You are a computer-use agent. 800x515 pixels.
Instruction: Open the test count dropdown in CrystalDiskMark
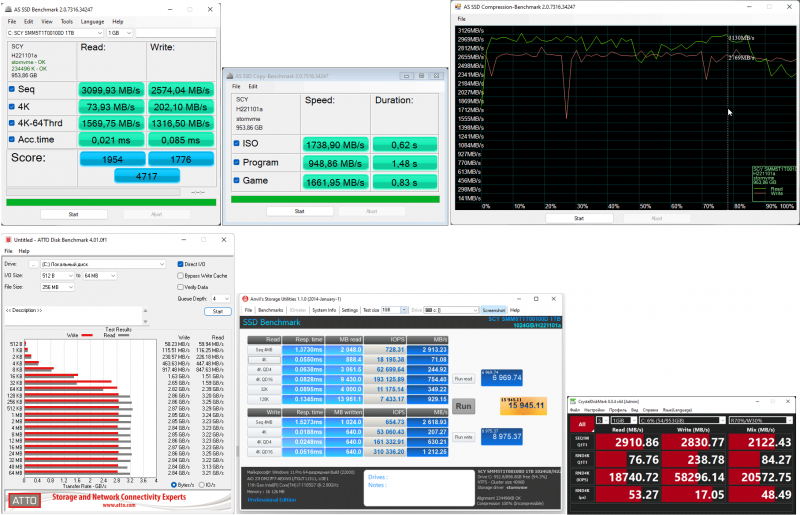[x=603, y=420]
